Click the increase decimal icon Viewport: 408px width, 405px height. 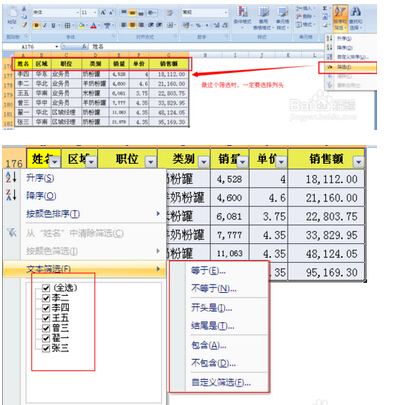pos(217,25)
